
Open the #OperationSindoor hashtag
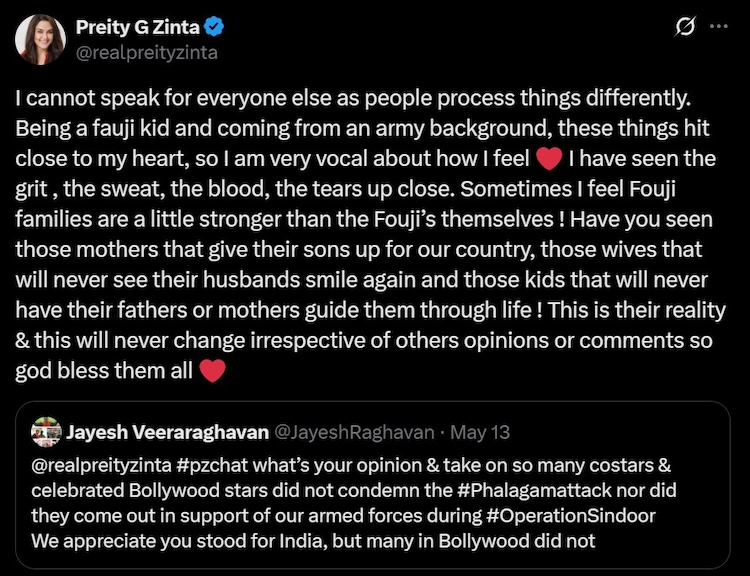pyautogui.click(x=571, y=516)
